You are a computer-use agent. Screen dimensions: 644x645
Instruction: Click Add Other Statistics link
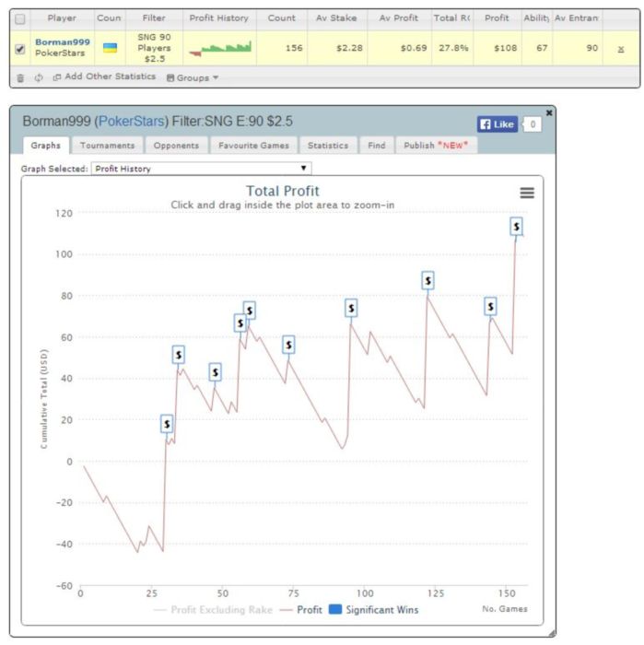coord(104,76)
